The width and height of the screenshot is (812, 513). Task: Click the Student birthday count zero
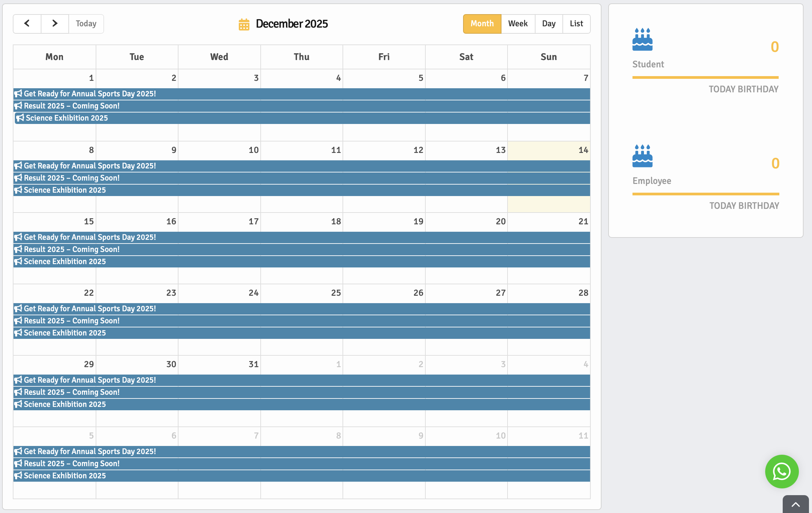point(774,47)
